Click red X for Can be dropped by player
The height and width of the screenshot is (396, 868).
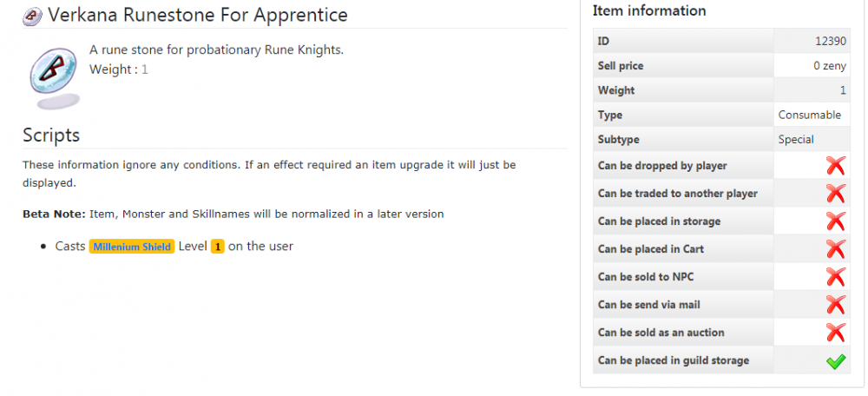tap(835, 165)
